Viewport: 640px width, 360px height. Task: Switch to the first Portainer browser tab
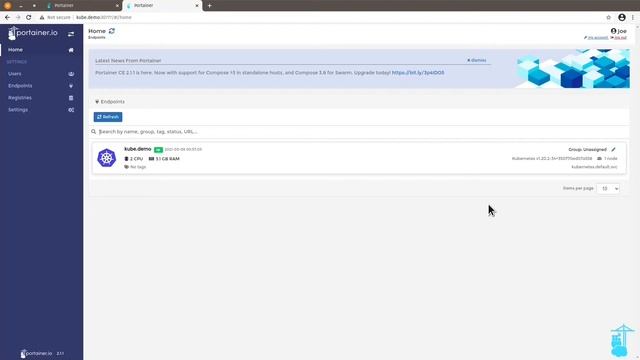tap(82, 6)
